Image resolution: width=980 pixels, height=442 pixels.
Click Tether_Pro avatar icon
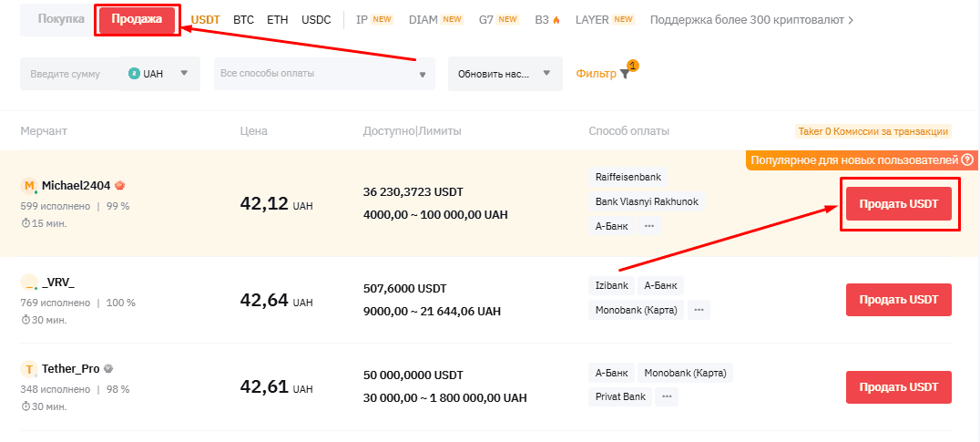click(x=29, y=369)
